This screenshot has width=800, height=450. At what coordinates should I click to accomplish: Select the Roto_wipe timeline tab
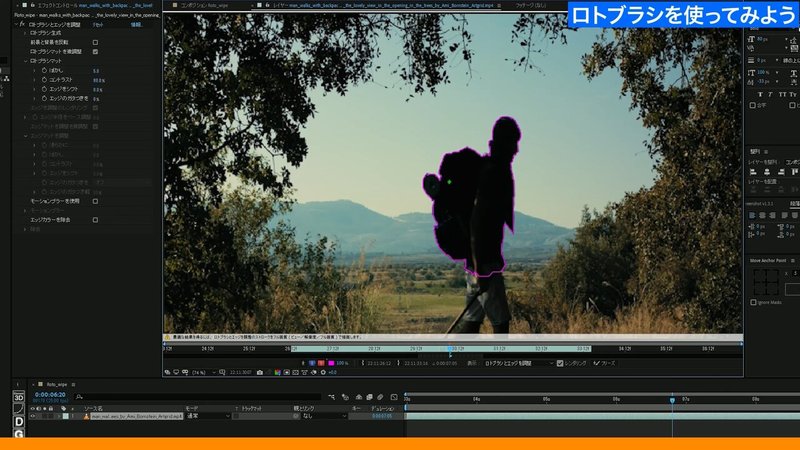[57, 385]
